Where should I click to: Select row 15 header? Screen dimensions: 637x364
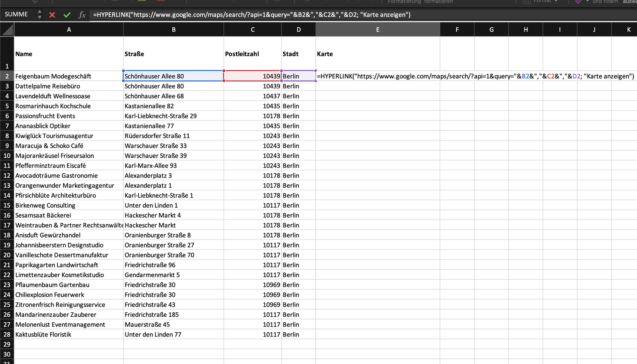point(7,205)
